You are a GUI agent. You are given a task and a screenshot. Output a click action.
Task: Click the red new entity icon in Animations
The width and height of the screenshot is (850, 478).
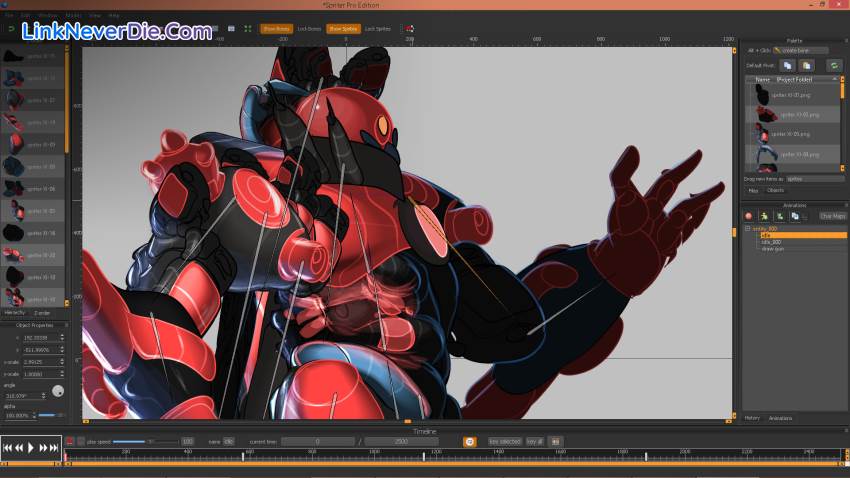(748, 215)
